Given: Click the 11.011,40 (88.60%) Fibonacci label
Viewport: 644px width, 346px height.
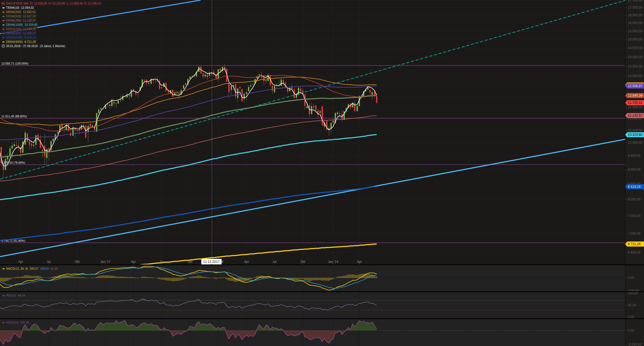Looking at the screenshot, I should [x=14, y=116].
